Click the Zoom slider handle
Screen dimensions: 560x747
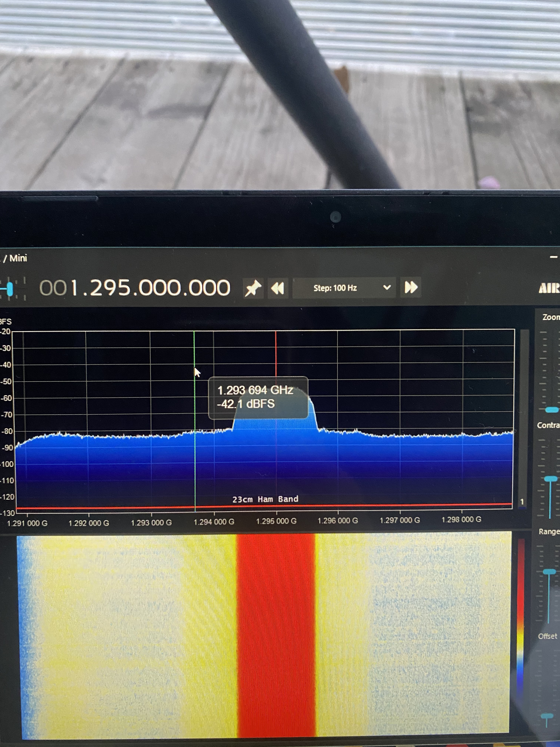(551, 410)
